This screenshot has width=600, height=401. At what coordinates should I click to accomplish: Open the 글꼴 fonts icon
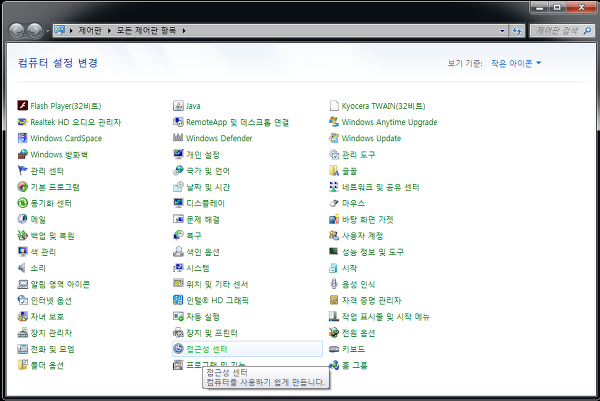(x=334, y=170)
